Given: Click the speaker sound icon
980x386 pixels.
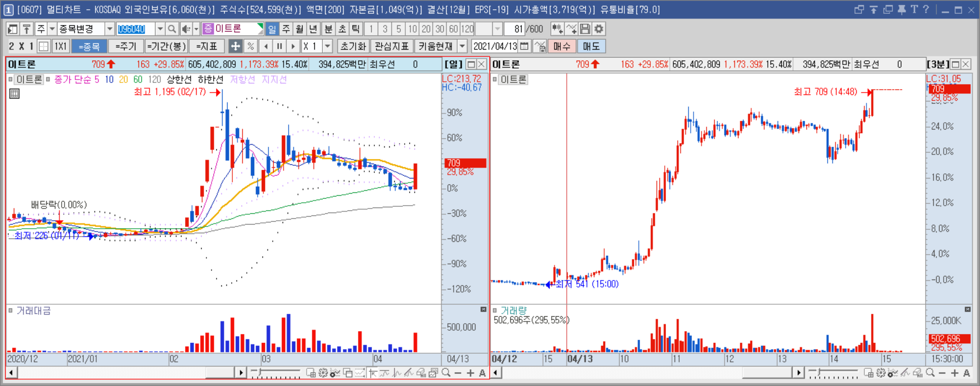Looking at the screenshot, I should click(186, 29).
